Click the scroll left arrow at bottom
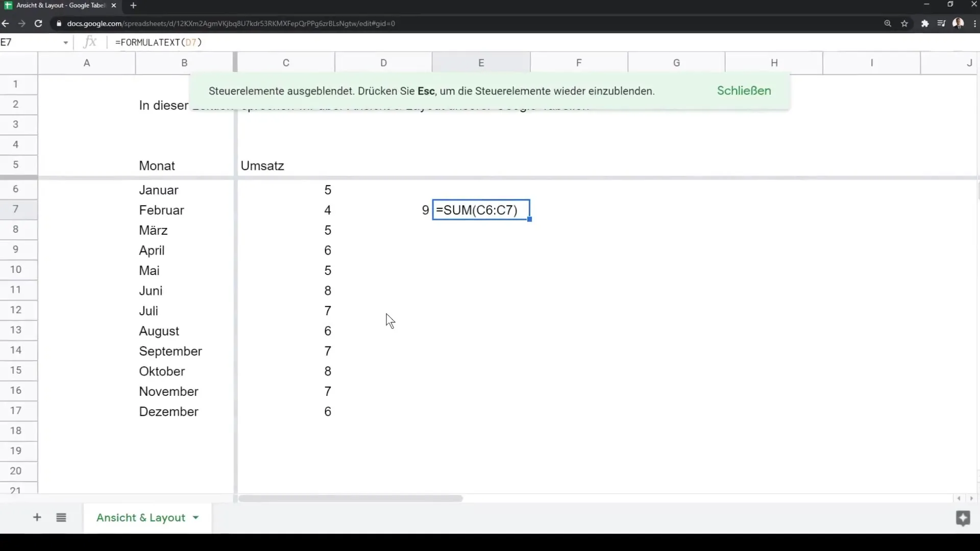 [959, 498]
